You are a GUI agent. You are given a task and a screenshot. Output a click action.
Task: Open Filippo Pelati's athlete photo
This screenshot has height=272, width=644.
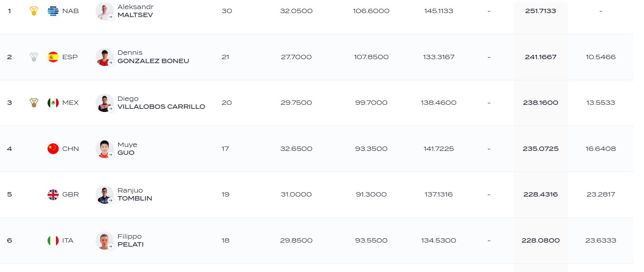click(105, 241)
